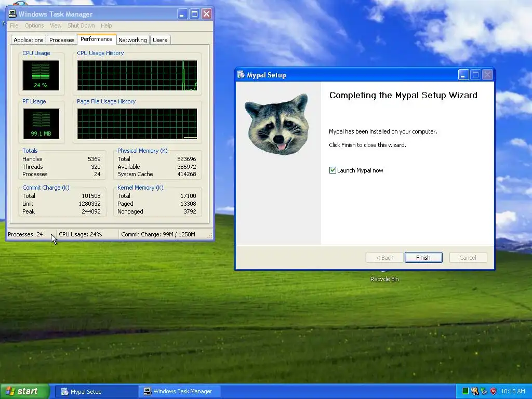Click the Windows activation keys tray icon
532x399 pixels.
pyautogui.click(x=475, y=391)
